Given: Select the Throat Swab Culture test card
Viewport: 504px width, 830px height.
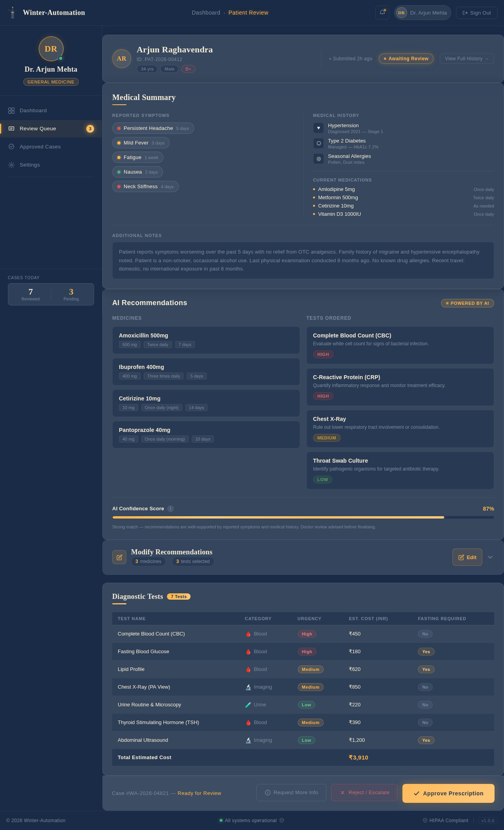Looking at the screenshot, I should point(400,471).
